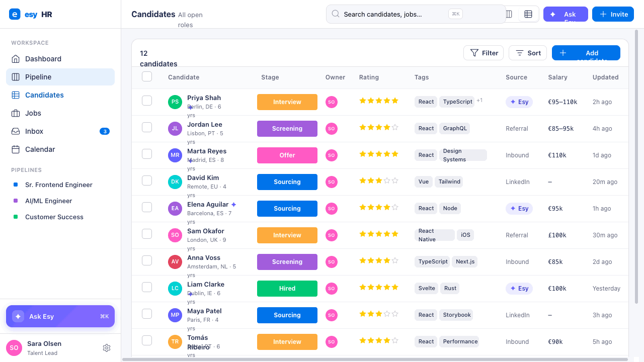
Task: Set David Kim's rating to four stars
Action: pos(387,180)
